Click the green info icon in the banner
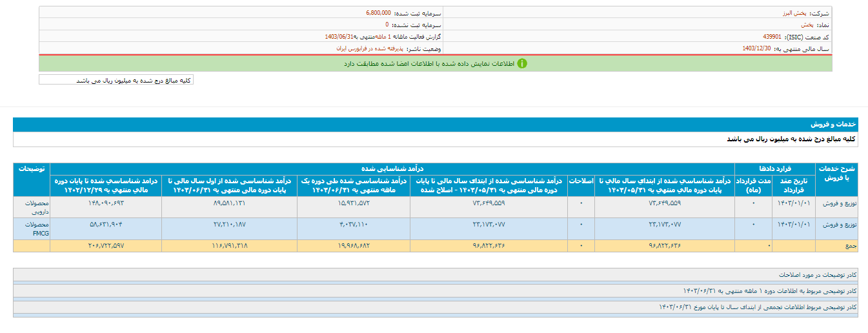 point(522,63)
